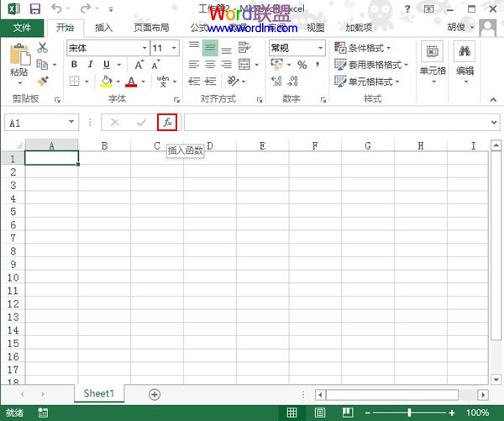Switch to the 插入 tab

pos(104,28)
